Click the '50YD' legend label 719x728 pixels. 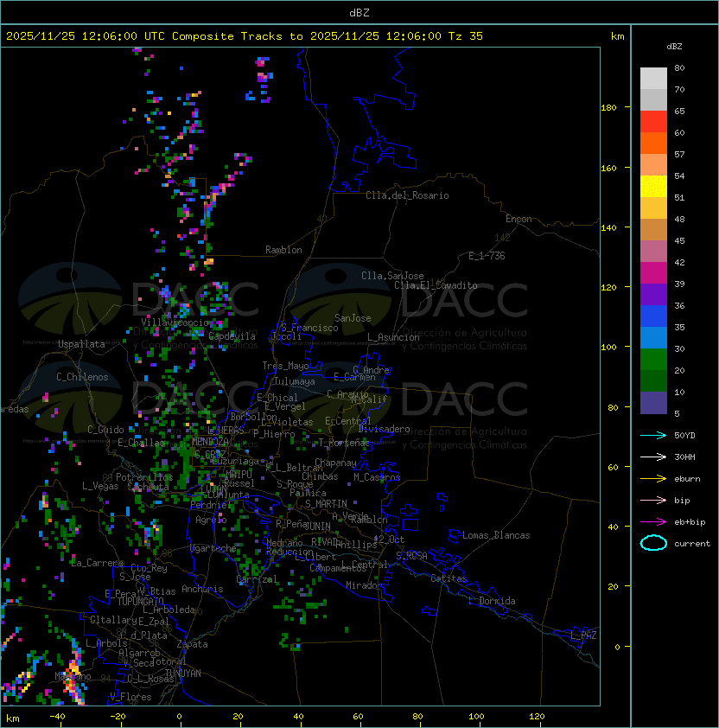684,435
